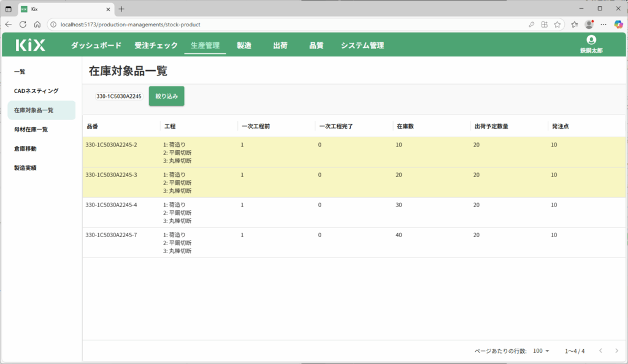This screenshot has height=364, width=628.
Task: Click the part number filter input field
Action: [118, 96]
